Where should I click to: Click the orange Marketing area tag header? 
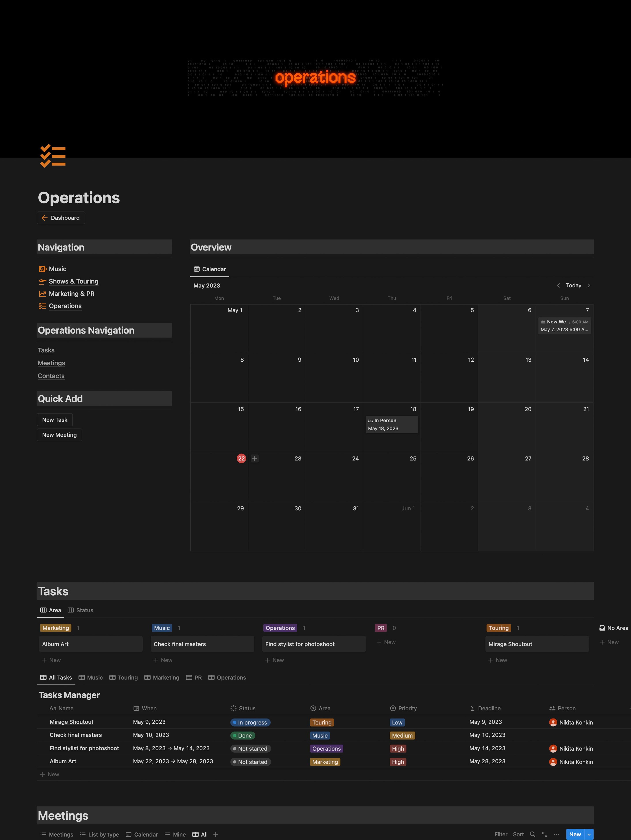coord(55,628)
